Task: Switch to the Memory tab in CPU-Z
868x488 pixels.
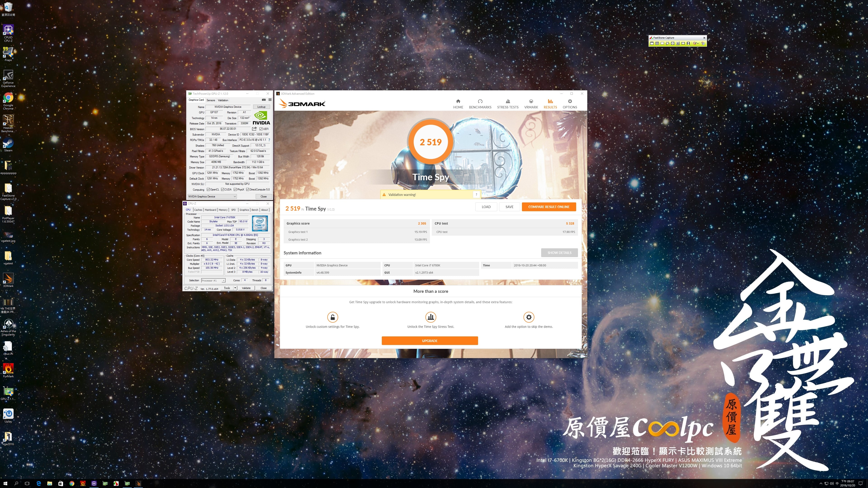Action: [223, 210]
